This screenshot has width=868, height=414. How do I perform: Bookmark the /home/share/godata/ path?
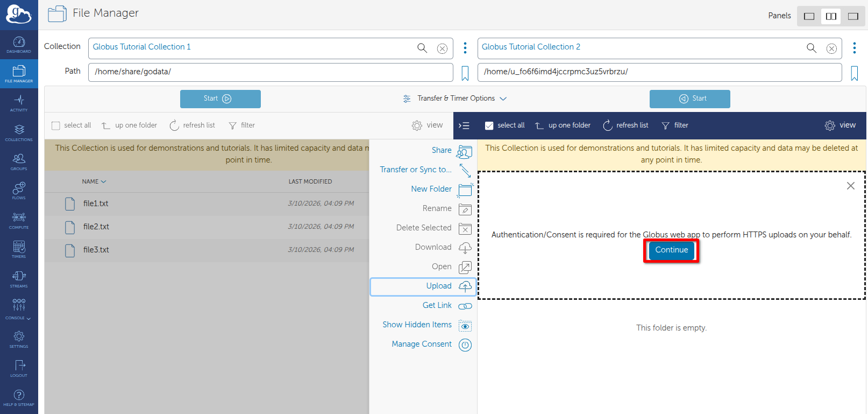pyautogui.click(x=465, y=73)
